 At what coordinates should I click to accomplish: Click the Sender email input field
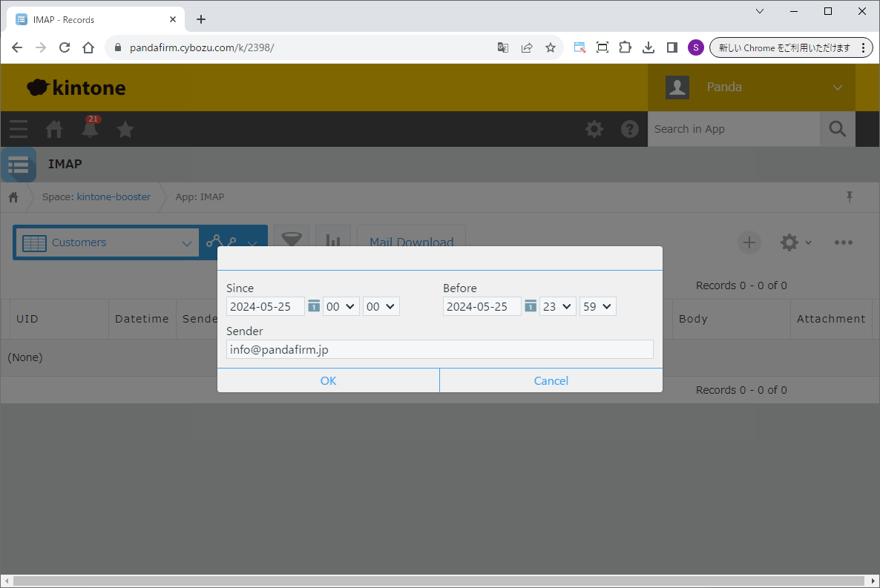coord(439,349)
